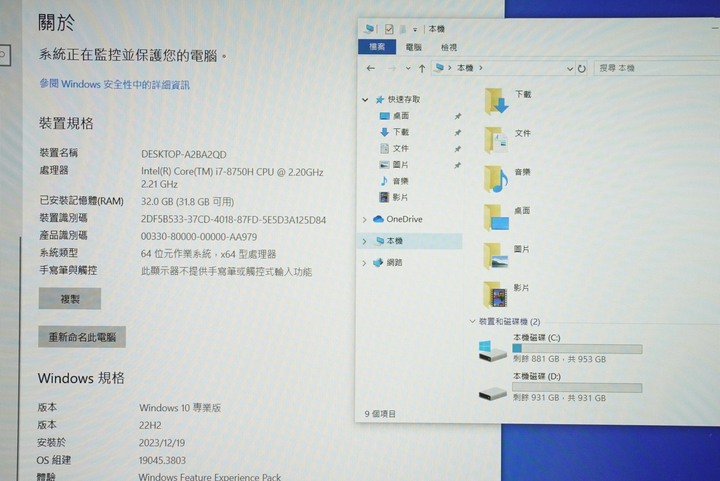Viewport: 720px width, 481px height.
Task: Expand the 網路 tree node arrow
Action: pos(365,263)
